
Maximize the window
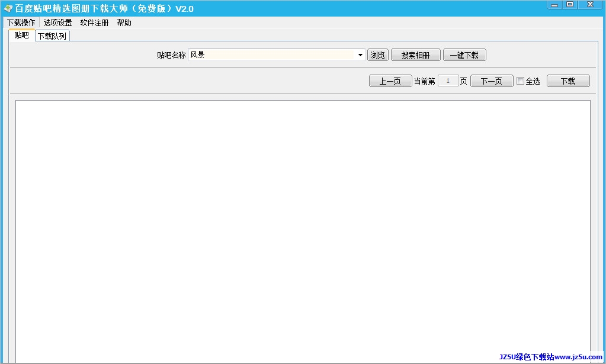tap(570, 5)
